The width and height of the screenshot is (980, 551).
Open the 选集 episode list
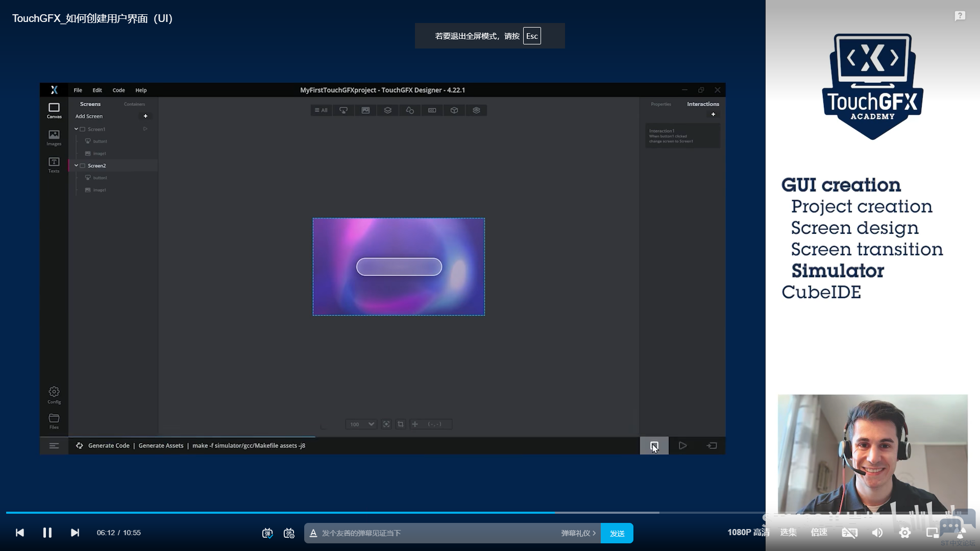pyautogui.click(x=789, y=533)
